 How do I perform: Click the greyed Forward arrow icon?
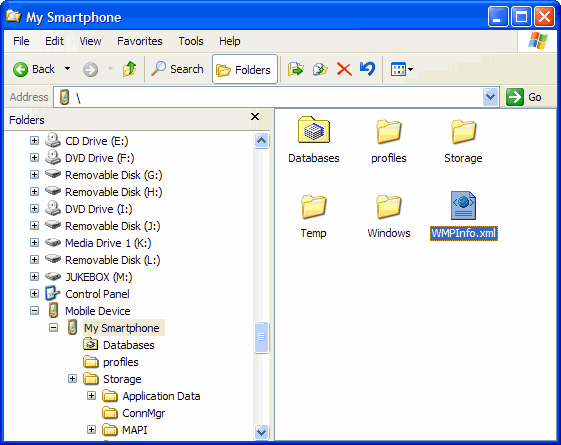91,69
